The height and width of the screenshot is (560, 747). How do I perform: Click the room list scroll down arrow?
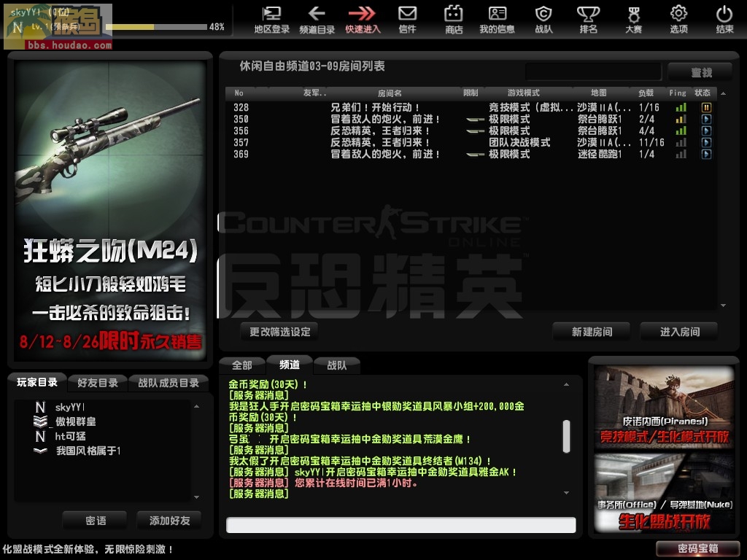pyautogui.click(x=723, y=306)
